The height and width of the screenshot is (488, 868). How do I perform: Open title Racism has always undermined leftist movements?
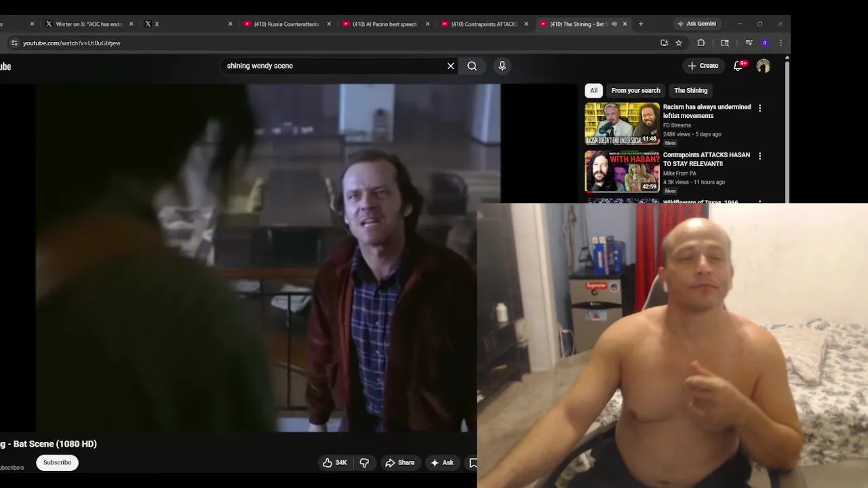707,111
